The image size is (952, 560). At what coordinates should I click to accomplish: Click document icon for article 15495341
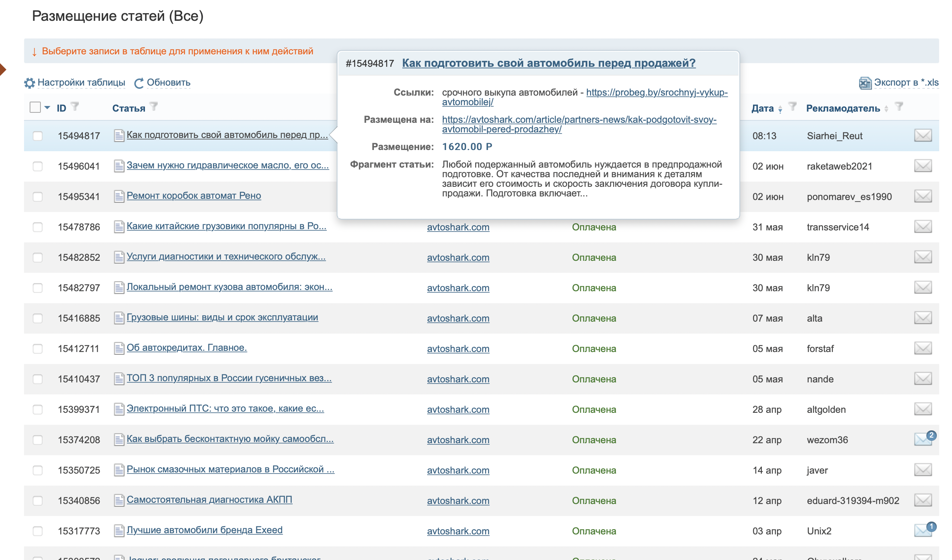[x=119, y=196]
